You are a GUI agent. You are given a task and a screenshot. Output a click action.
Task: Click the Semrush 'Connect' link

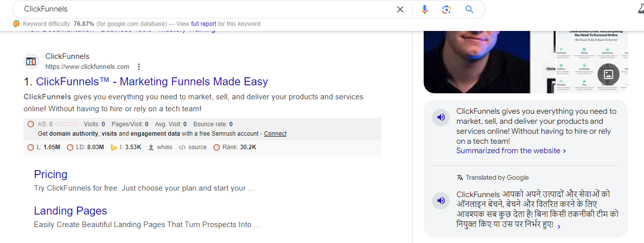coord(275,134)
